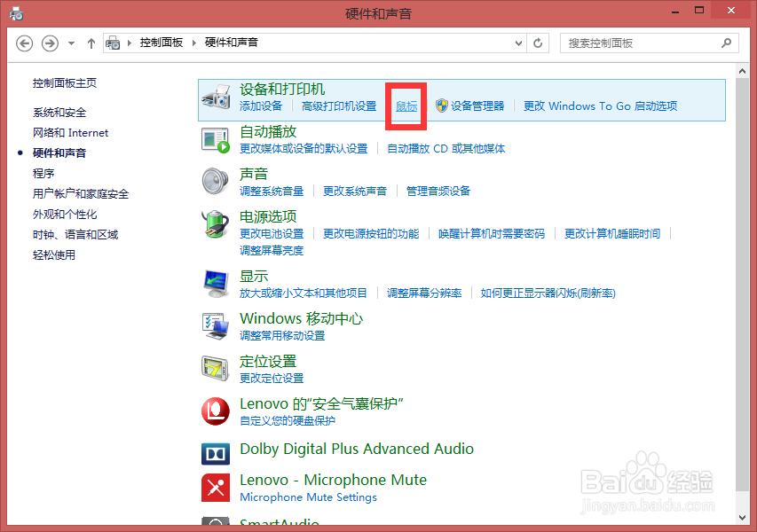Go up one level with the up arrow

coord(91,43)
